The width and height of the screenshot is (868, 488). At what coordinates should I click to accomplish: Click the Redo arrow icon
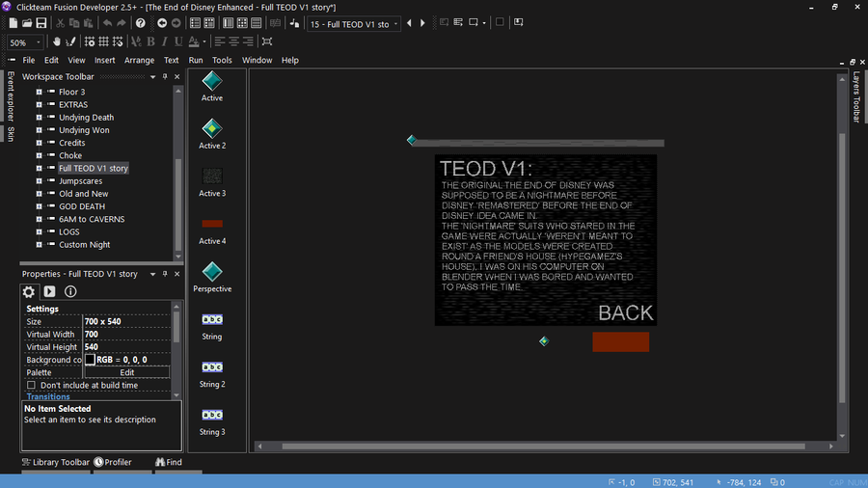pyautogui.click(x=122, y=23)
